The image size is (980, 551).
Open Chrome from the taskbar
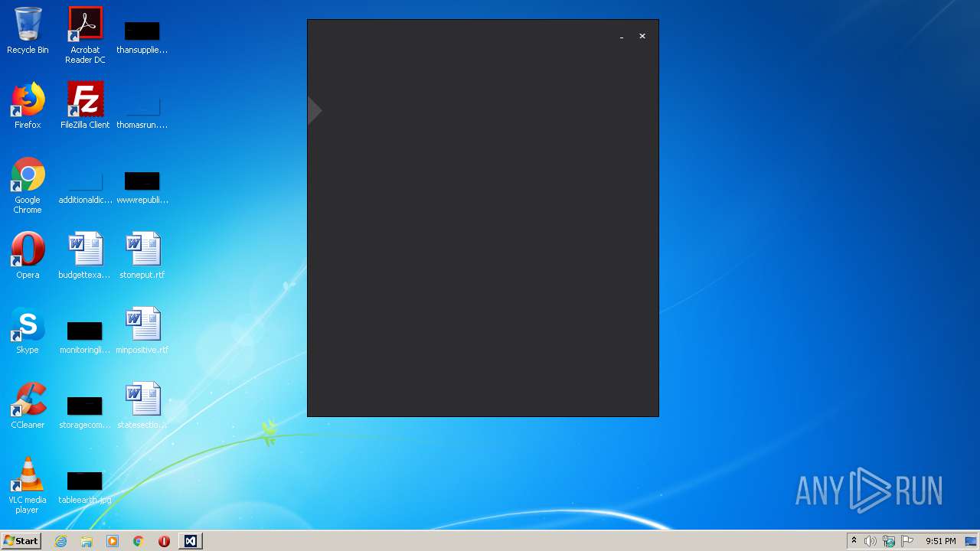139,541
